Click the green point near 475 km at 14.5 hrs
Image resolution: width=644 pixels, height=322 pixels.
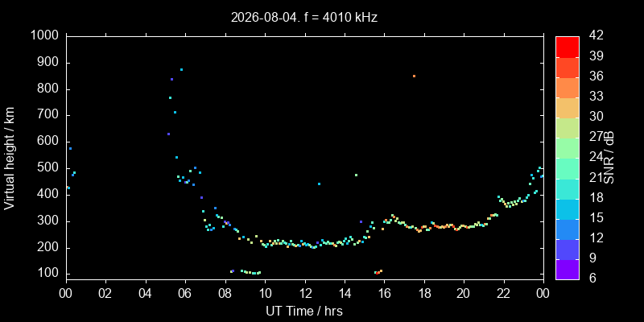356,175
